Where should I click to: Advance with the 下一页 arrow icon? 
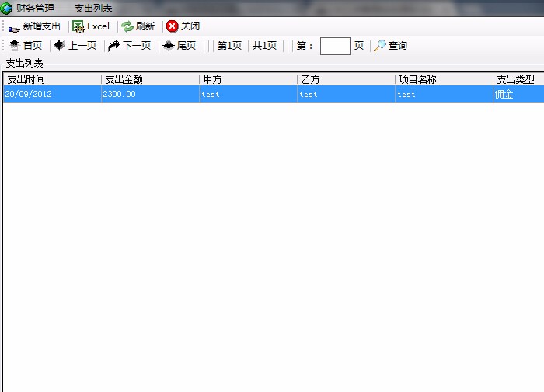pyautogui.click(x=113, y=45)
